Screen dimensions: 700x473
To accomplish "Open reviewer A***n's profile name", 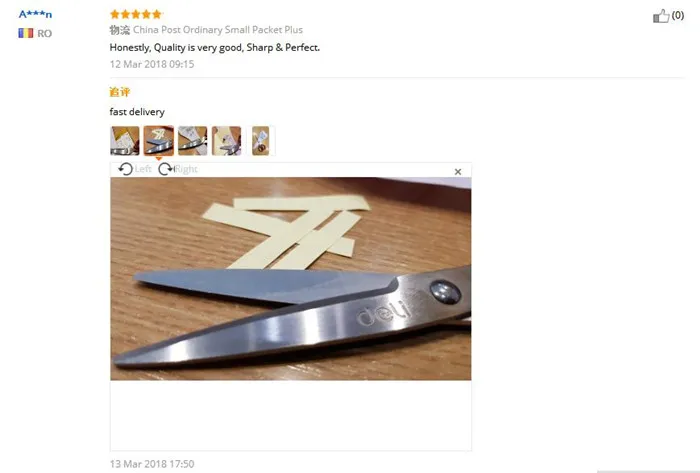I will click(x=35, y=14).
